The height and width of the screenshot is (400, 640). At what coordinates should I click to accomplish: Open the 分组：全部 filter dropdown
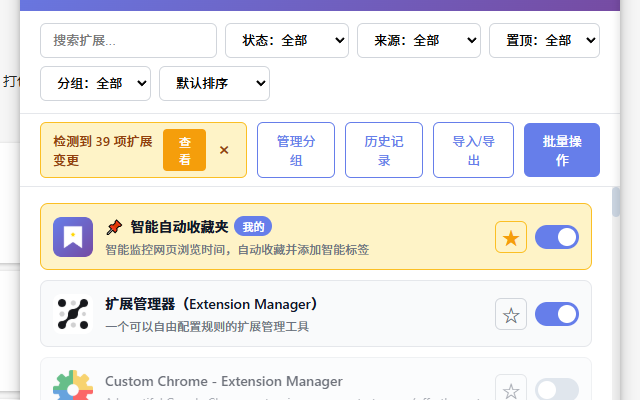(x=96, y=83)
